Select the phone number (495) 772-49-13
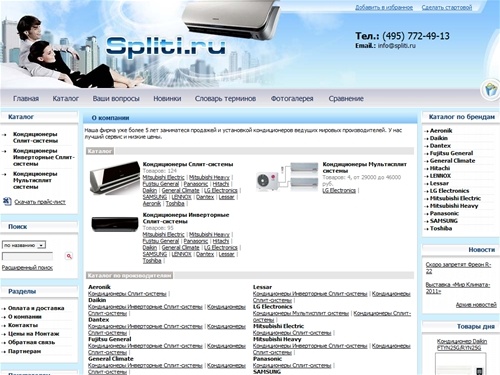 point(416,36)
